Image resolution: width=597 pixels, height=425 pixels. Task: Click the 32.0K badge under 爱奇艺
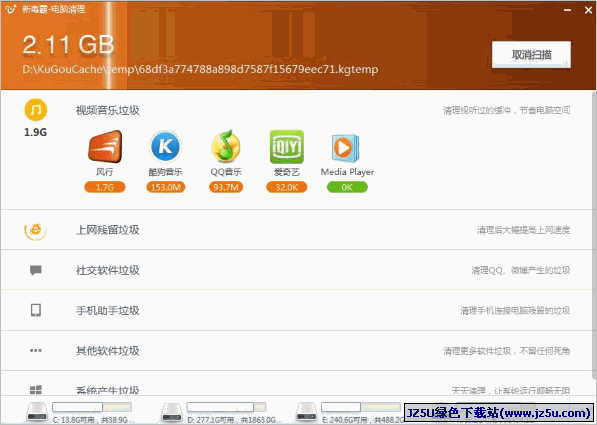287,187
